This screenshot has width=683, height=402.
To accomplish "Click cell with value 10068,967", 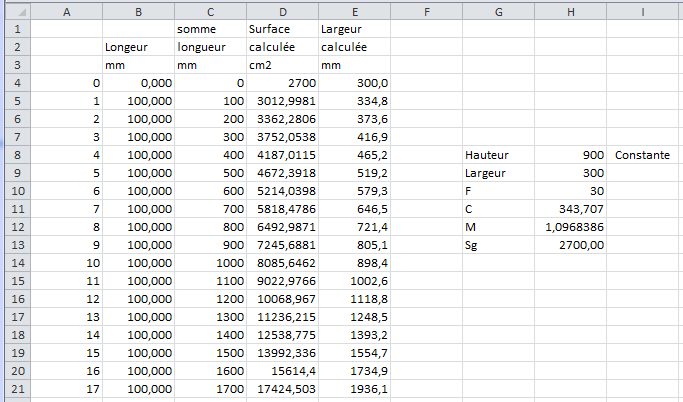I will point(283,299).
